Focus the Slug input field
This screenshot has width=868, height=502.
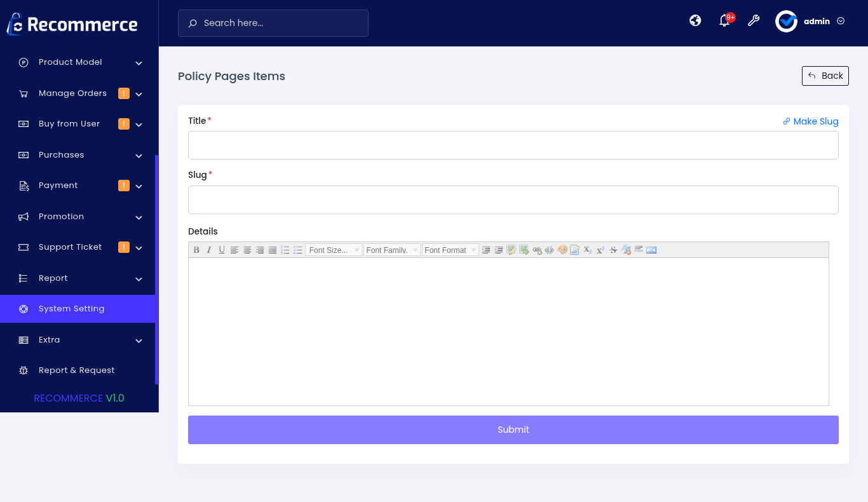click(513, 200)
